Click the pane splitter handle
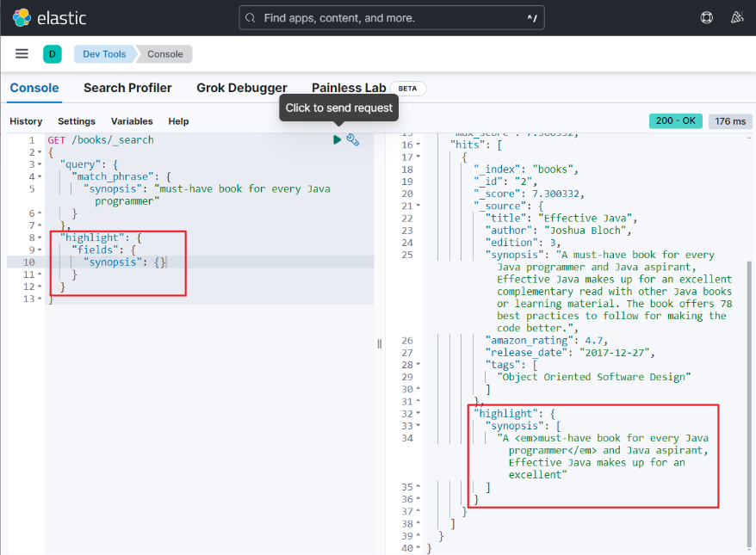Image resolution: width=756 pixels, height=555 pixels. click(x=380, y=343)
